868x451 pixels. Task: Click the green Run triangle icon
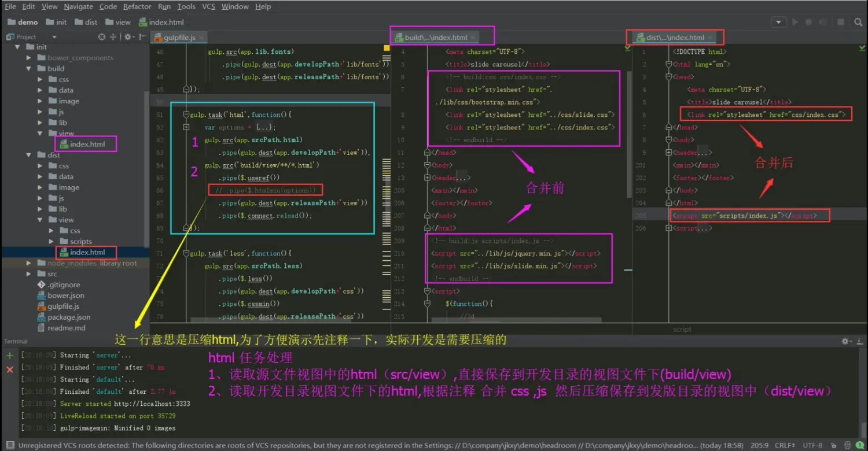click(795, 22)
